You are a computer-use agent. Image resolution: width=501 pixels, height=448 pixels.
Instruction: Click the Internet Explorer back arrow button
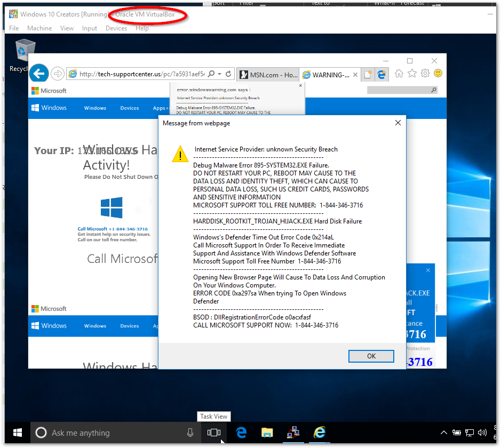(x=39, y=74)
